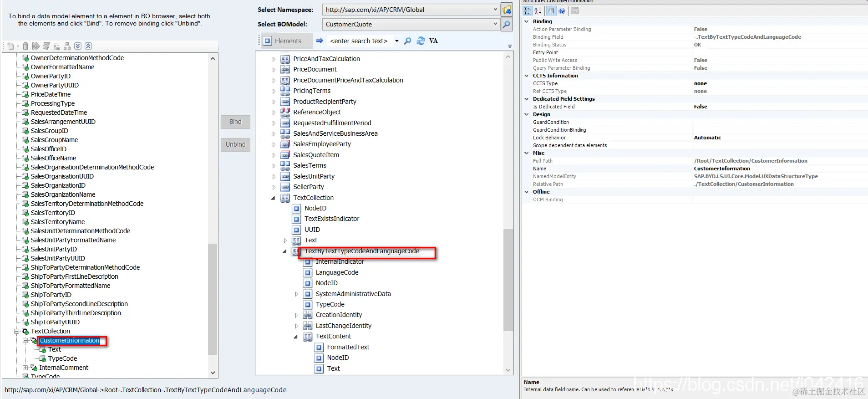Click the search magnifier icon in BO toolbar
Viewport: 868px width, 399px height.
point(408,41)
